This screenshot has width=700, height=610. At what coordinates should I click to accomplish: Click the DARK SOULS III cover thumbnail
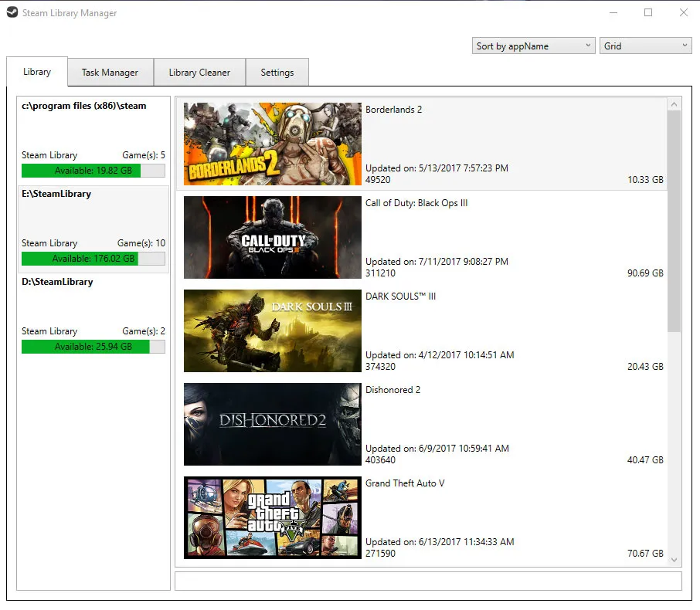272,330
